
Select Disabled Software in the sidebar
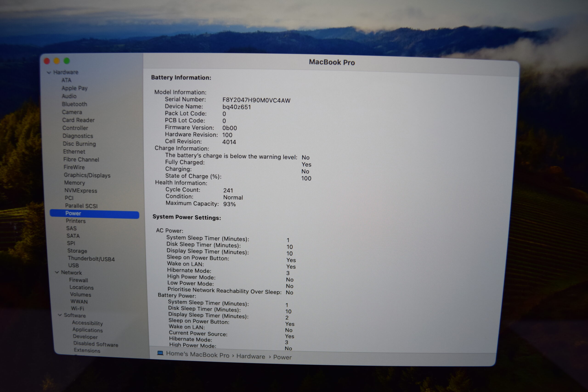(x=96, y=344)
